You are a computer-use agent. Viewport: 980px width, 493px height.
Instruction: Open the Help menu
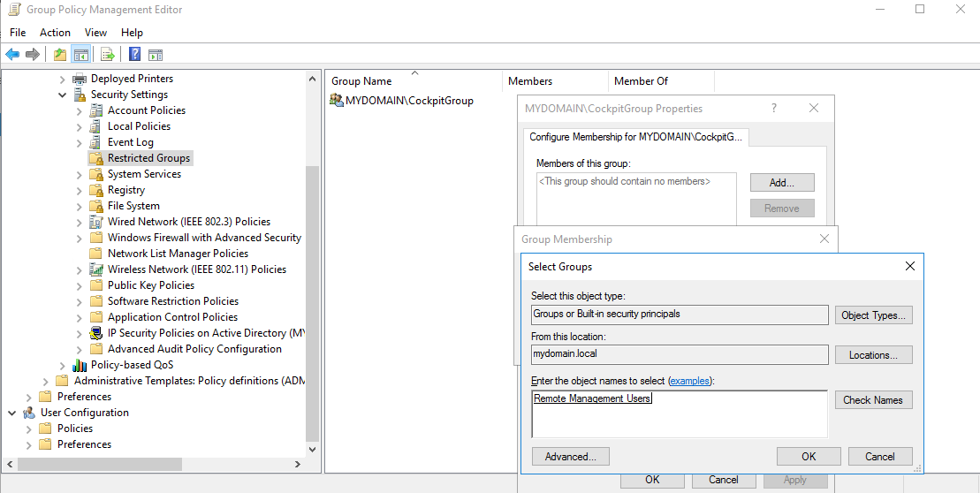click(132, 33)
